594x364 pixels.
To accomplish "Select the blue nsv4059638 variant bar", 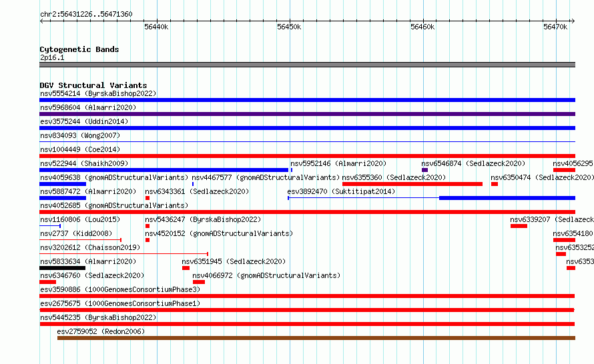I will 63,184.
